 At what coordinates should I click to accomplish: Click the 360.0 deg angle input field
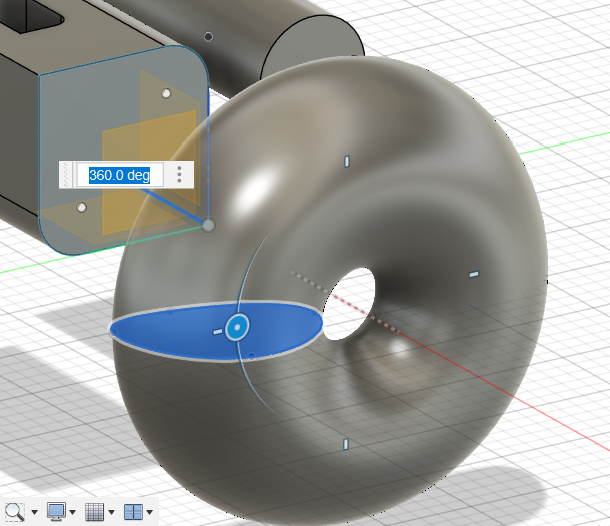(x=120, y=175)
